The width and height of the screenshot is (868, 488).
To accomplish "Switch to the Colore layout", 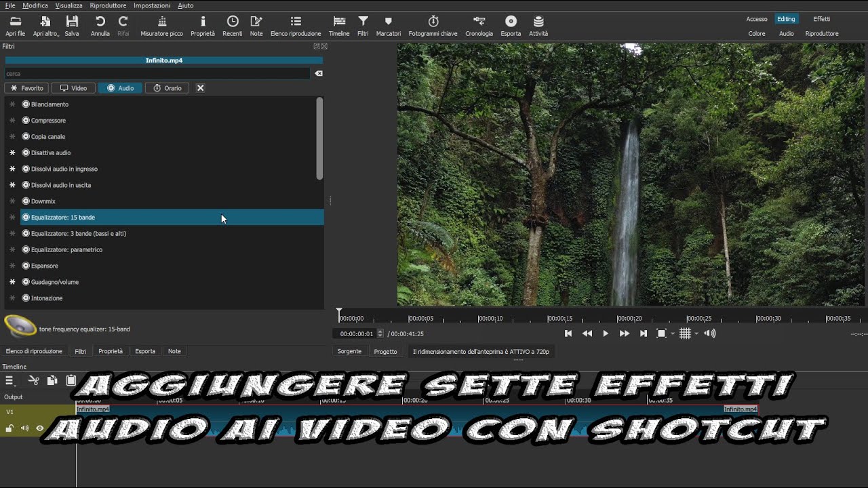I will [x=757, y=33].
